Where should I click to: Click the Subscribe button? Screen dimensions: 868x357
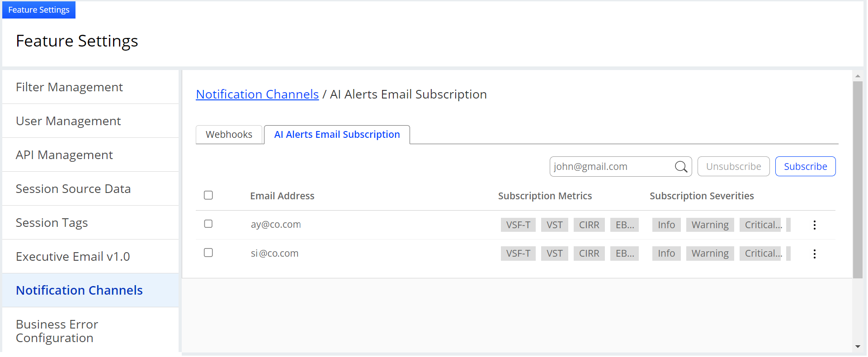click(x=805, y=167)
